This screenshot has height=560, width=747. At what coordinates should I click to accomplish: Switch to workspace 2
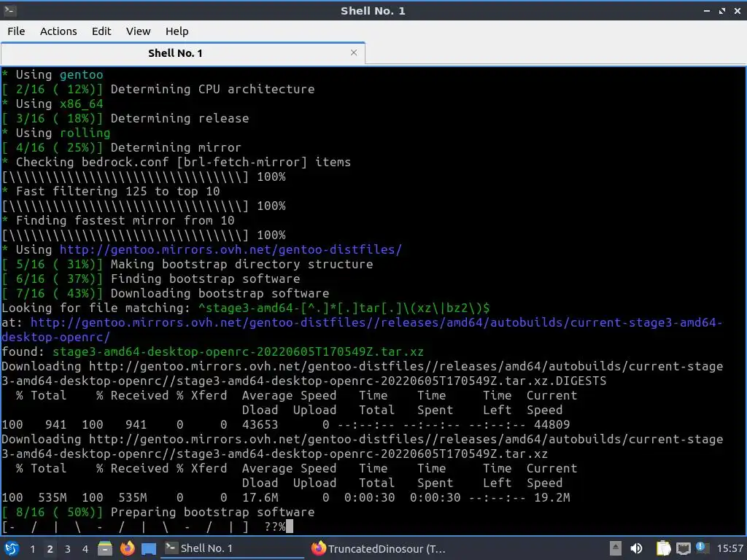click(x=50, y=549)
